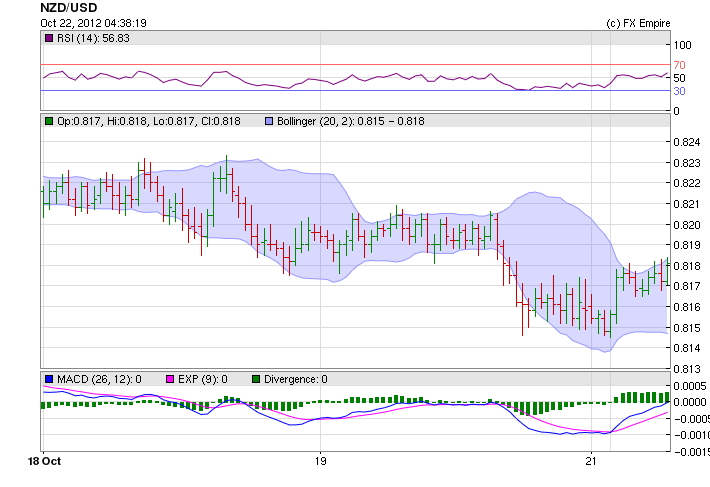Select the NZD/USD chart title

(69, 8)
